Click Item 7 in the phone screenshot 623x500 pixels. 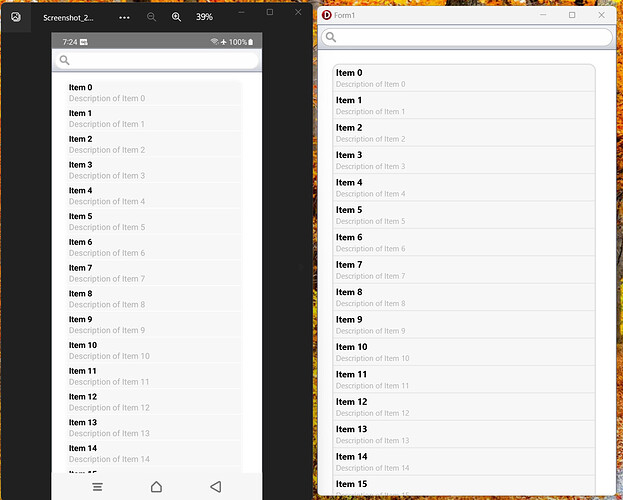(153, 273)
